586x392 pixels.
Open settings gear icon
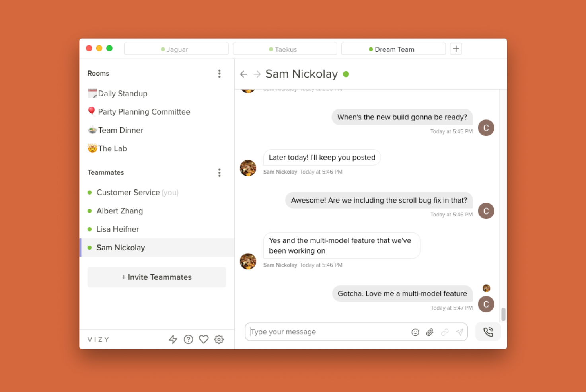pos(219,339)
